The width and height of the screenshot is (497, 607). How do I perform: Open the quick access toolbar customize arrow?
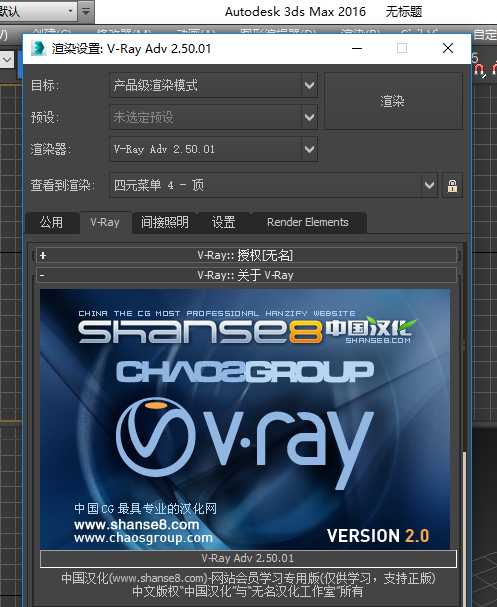click(x=86, y=11)
